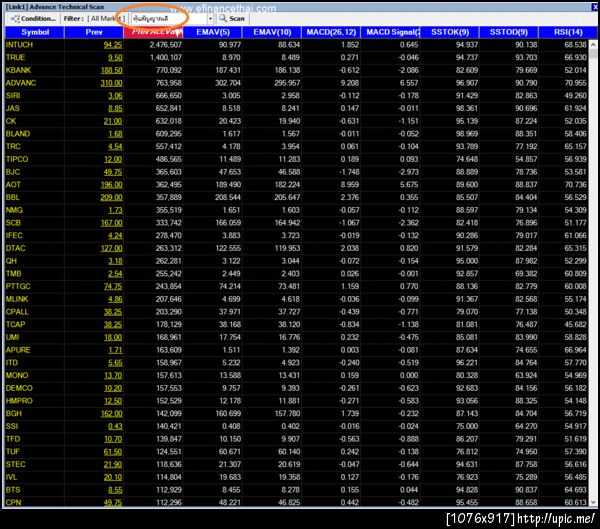
Task: Select the ADVANC symbol
Action: pyautogui.click(x=21, y=83)
